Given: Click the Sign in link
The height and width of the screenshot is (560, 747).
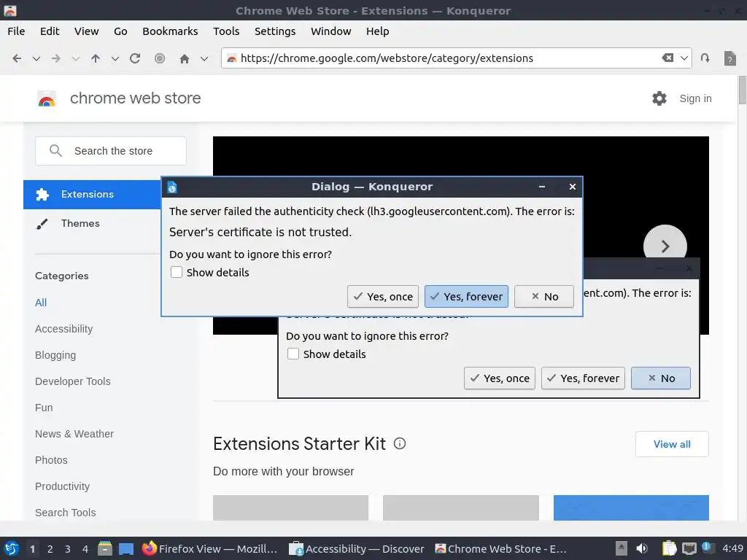Looking at the screenshot, I should click(695, 98).
